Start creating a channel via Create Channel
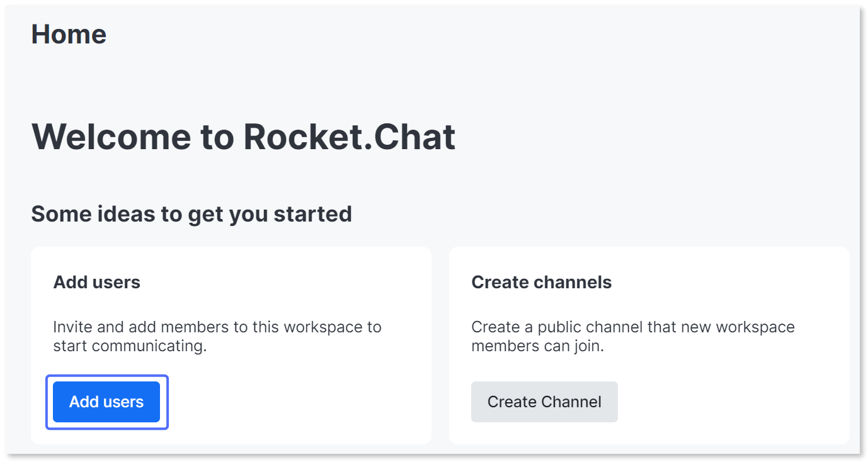Image resolution: width=868 pixels, height=462 pixels. pos(544,402)
